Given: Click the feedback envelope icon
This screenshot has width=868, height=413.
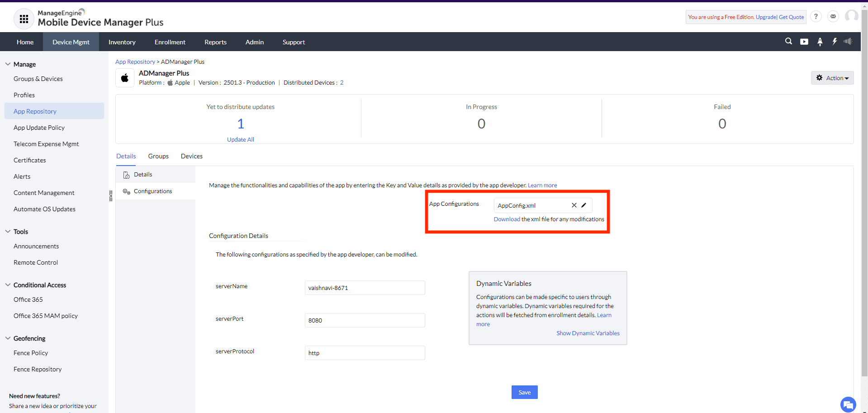Looking at the screenshot, I should point(833,16).
